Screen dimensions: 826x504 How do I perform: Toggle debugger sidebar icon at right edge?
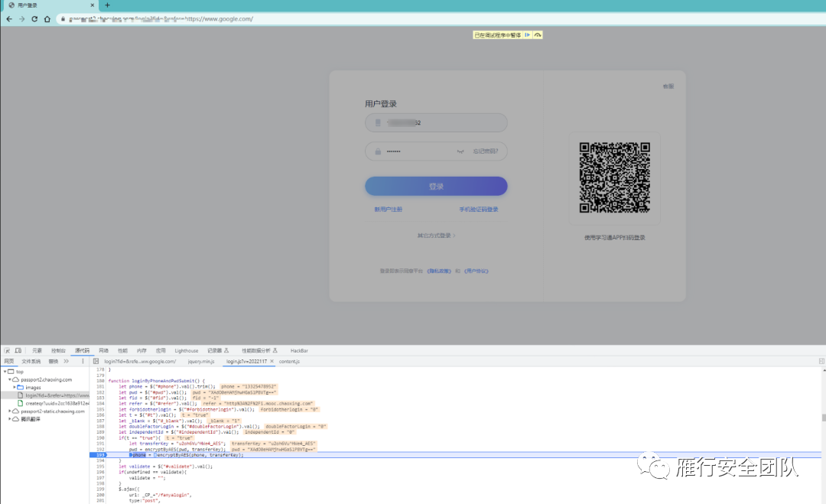pos(821,361)
